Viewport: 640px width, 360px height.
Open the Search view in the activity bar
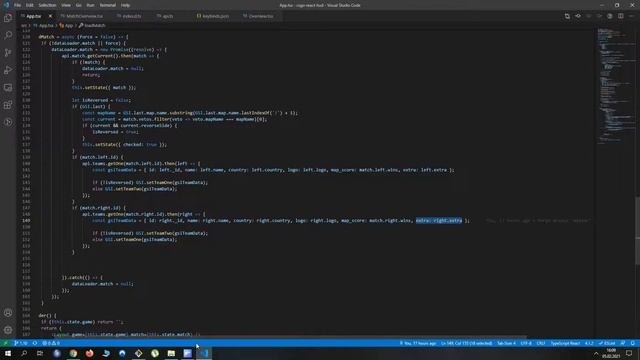[8, 35]
